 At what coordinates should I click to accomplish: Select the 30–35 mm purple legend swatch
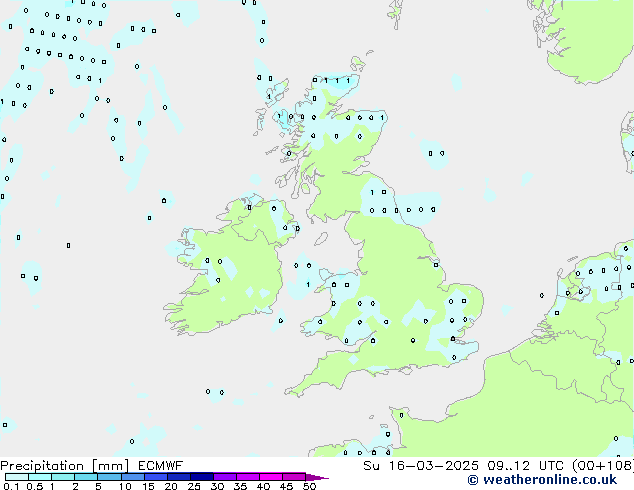coord(224,477)
